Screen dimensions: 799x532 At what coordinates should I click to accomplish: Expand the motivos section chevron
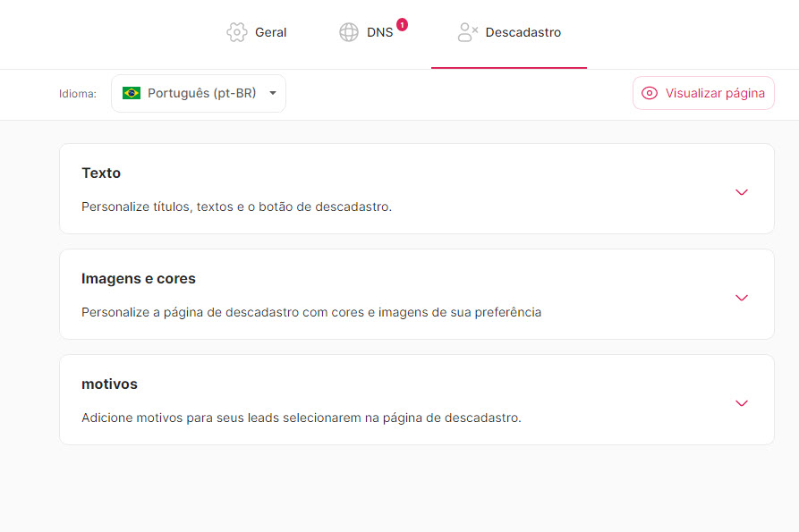[x=741, y=403]
